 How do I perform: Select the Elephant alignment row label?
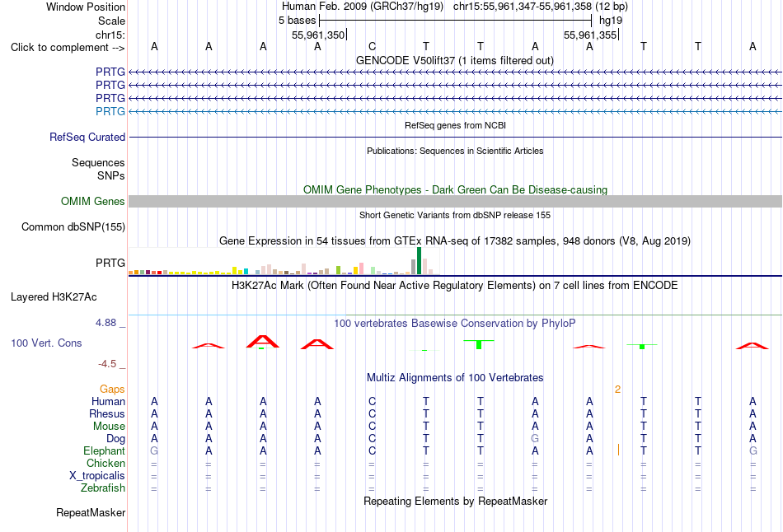pyautogui.click(x=104, y=451)
